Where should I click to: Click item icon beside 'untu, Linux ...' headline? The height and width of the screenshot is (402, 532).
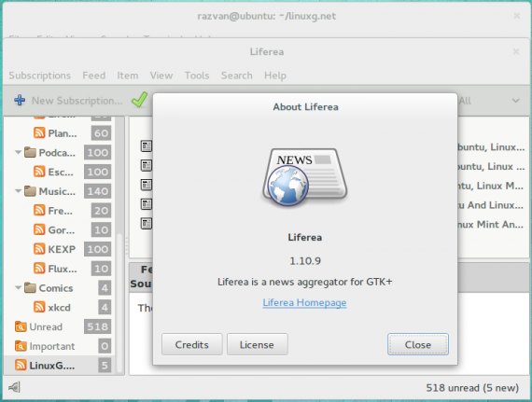pos(147,165)
